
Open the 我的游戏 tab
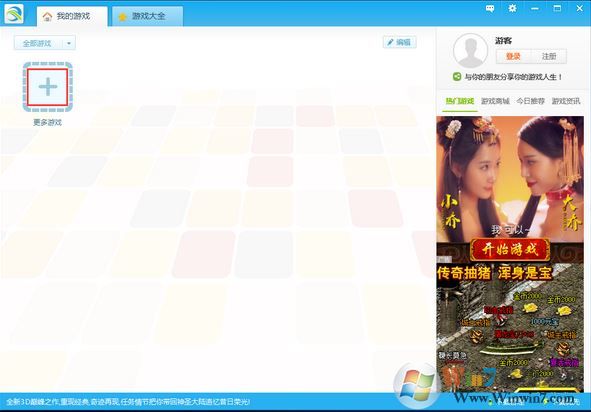[x=72, y=16]
